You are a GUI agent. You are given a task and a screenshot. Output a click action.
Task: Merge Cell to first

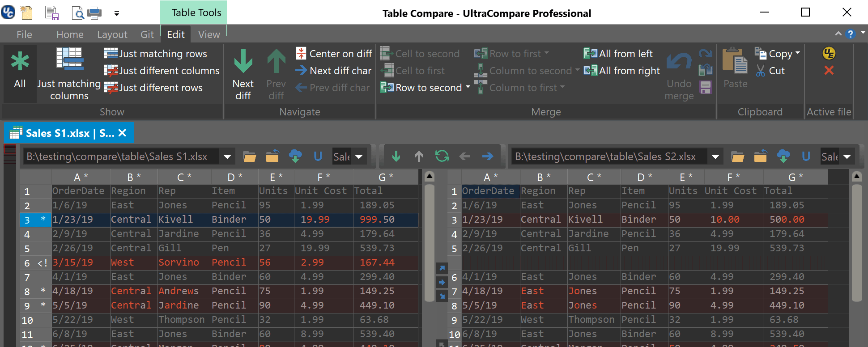click(413, 71)
